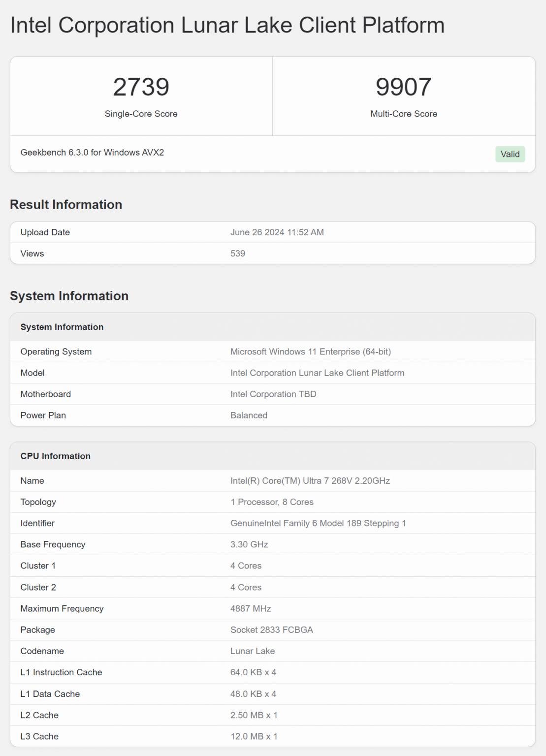Click the Upload Date row
The image size is (546, 756).
pyautogui.click(x=45, y=232)
